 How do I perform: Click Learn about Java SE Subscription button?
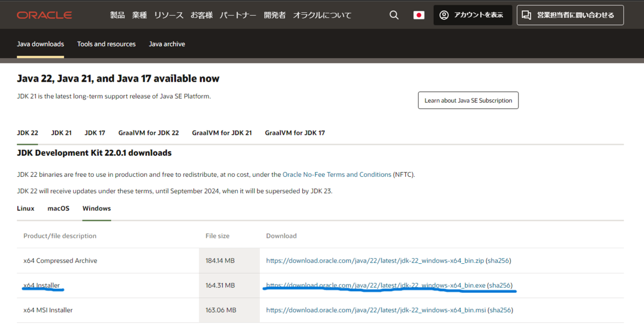tap(468, 100)
